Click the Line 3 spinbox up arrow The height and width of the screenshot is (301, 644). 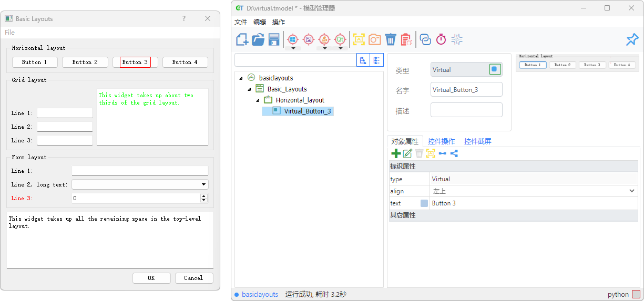tap(204, 196)
